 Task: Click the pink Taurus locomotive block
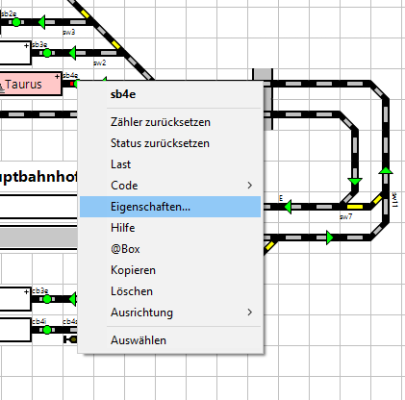(31, 84)
